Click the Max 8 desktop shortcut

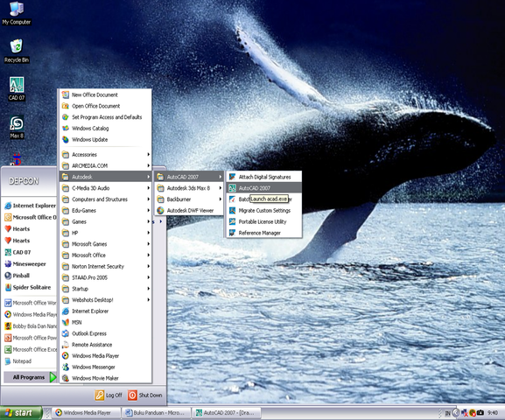point(17,127)
